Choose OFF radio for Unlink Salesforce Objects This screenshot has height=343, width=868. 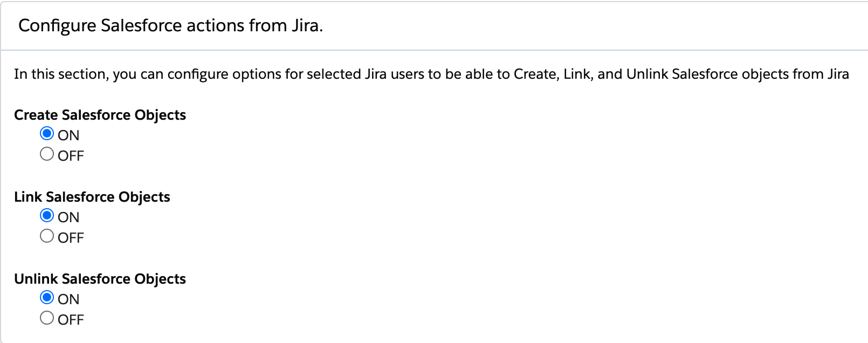click(47, 318)
